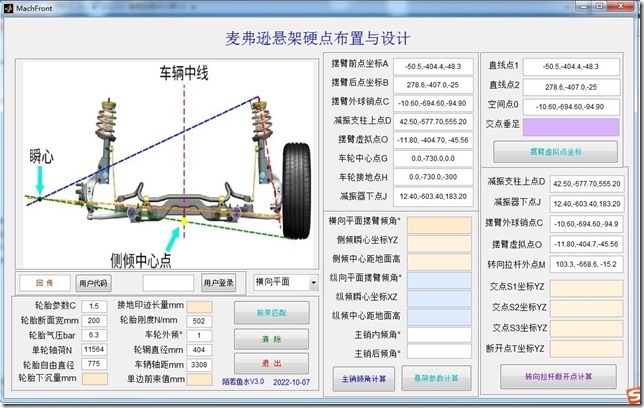The image size is (644, 408).
Task: Click the 悬架参数计算 button
Action: pos(436,378)
